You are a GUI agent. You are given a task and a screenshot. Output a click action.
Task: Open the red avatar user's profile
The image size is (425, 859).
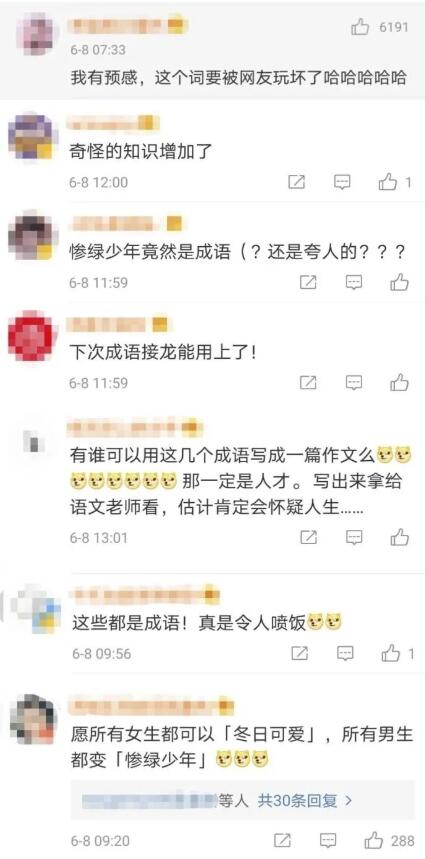pyautogui.click(x=30, y=335)
